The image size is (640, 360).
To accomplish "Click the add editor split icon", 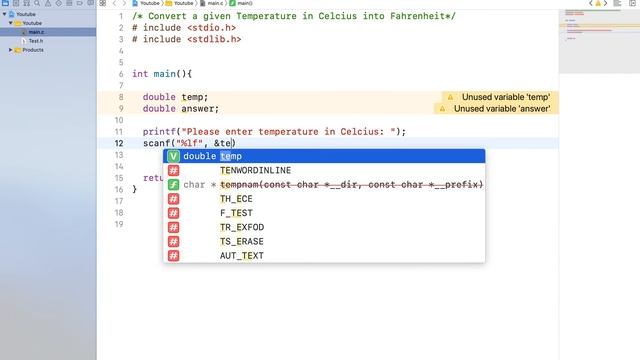I will [x=632, y=3].
